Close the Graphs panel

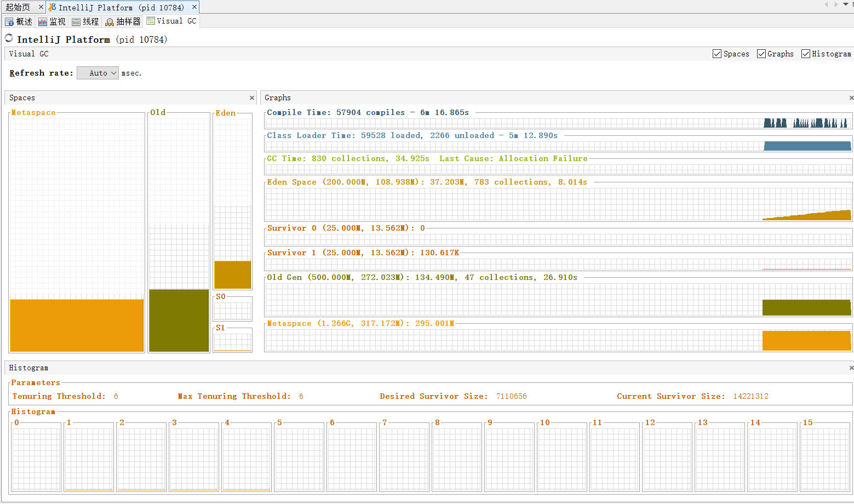(851, 98)
